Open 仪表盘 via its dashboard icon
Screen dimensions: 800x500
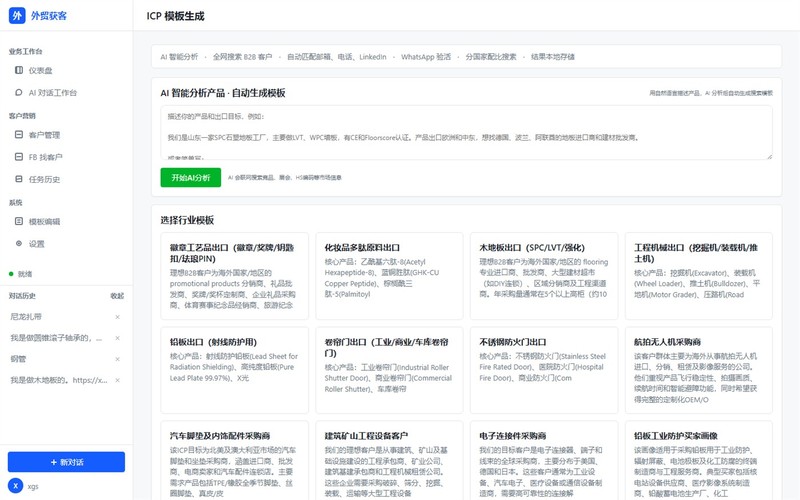click(x=19, y=70)
